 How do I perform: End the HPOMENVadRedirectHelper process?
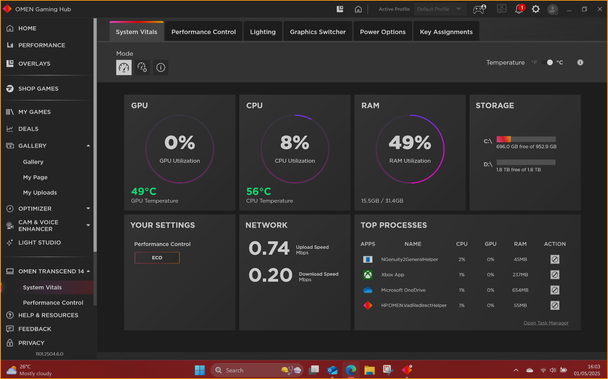pos(554,306)
